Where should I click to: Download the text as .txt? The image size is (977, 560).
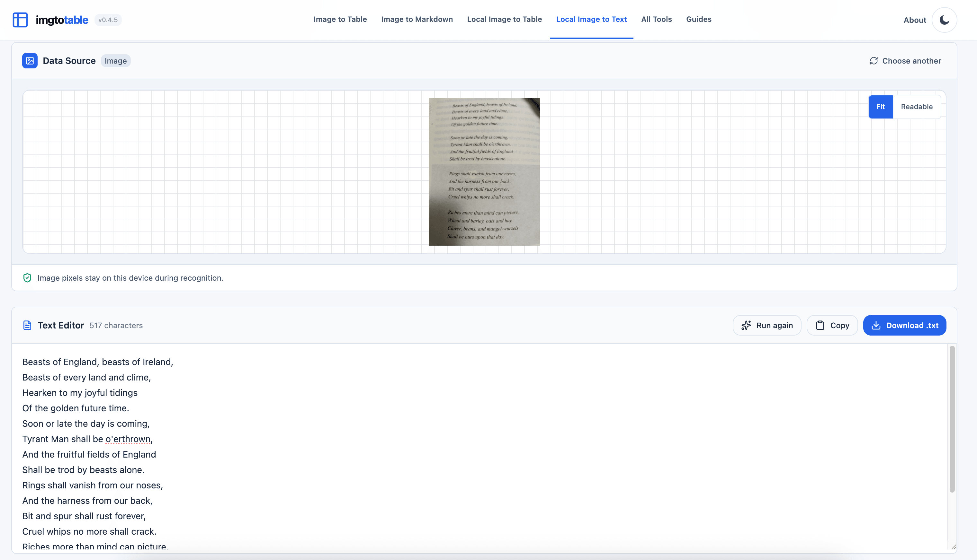point(904,325)
